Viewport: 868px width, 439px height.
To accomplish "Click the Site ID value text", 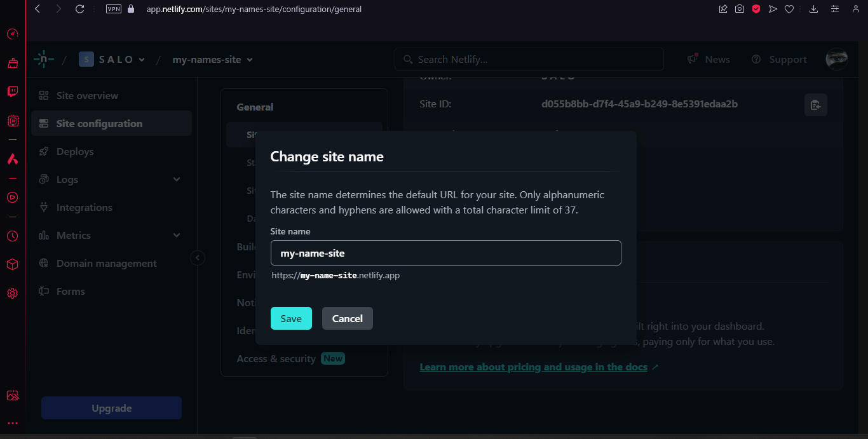I will (x=639, y=104).
